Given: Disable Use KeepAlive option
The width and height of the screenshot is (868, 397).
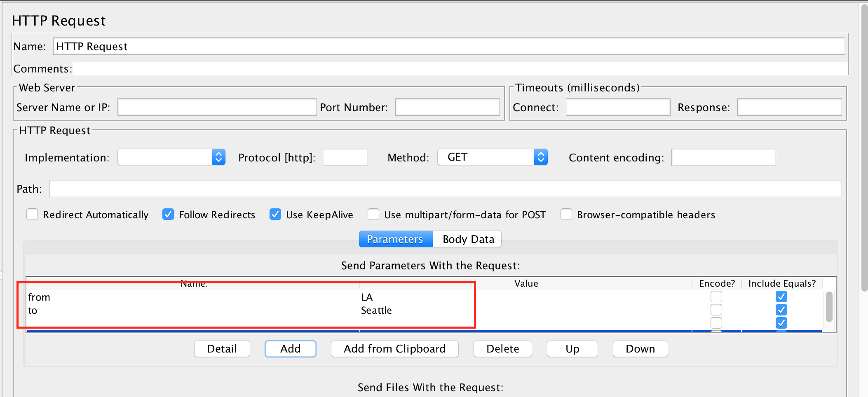Looking at the screenshot, I should point(275,215).
